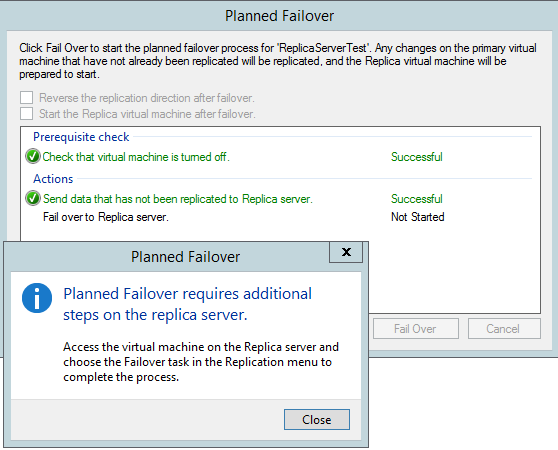The height and width of the screenshot is (450, 558).
Task: Click the greyed-out Fail Over button
Action: [416, 328]
